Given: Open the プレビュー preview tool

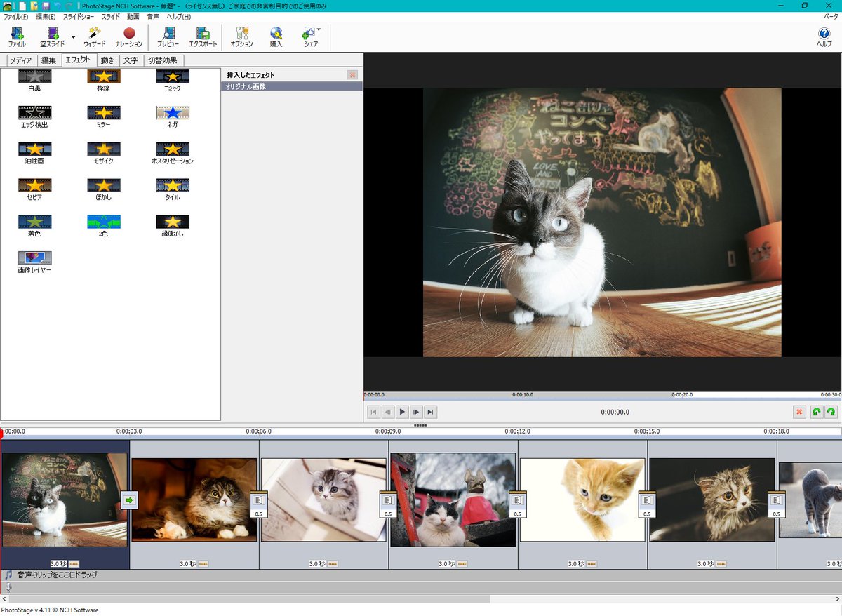Looking at the screenshot, I should pyautogui.click(x=168, y=36).
